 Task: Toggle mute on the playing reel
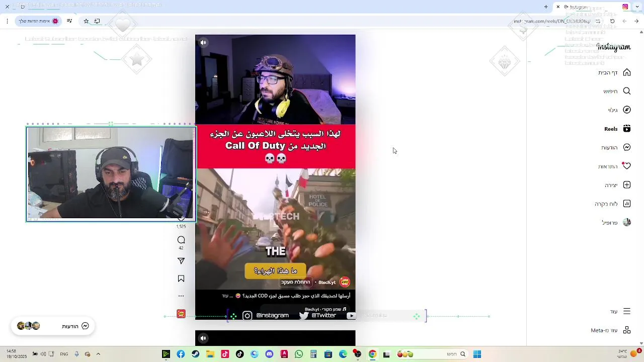pos(203,43)
